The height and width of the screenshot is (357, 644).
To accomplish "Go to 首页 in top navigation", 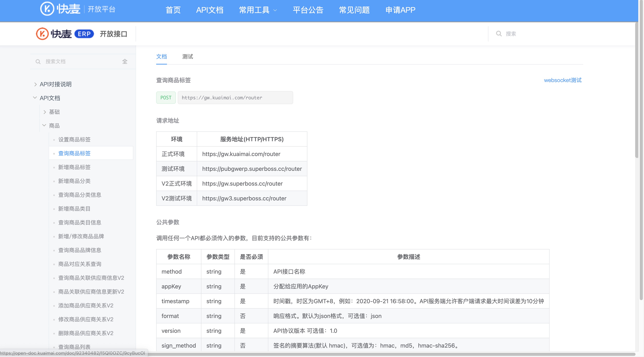I will click(173, 10).
